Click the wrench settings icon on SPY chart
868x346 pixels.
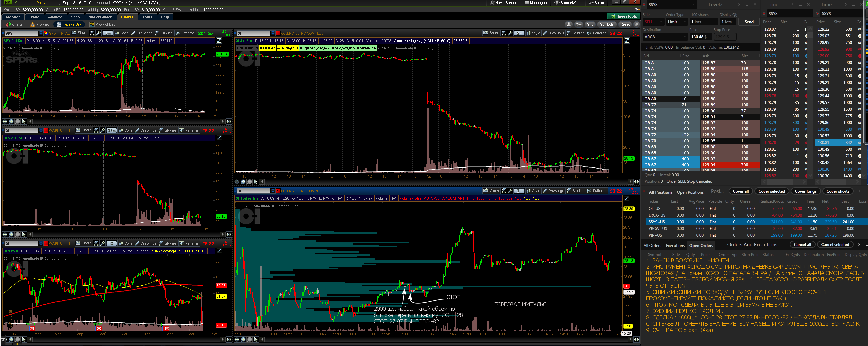99,33
